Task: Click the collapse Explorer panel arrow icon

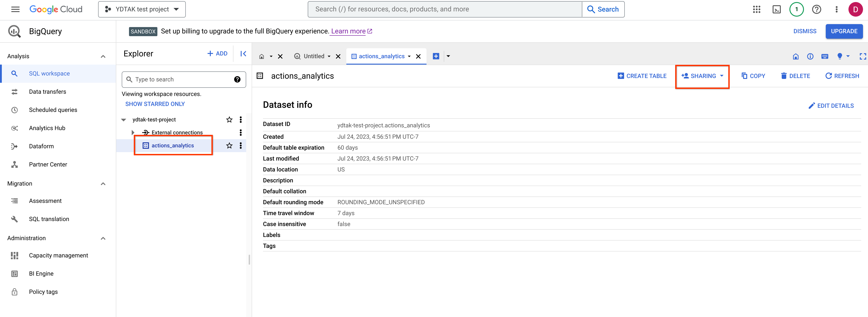Action: (x=243, y=54)
